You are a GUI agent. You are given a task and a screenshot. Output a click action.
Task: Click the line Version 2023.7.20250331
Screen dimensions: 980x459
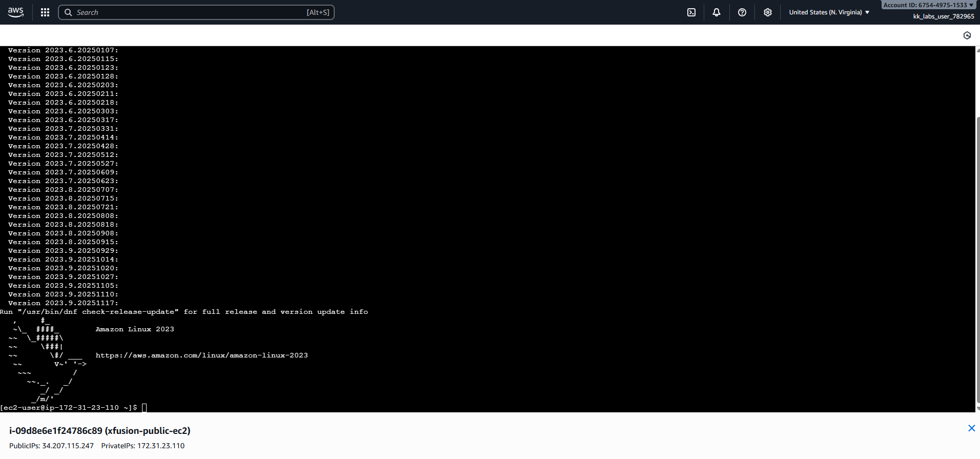tap(63, 129)
